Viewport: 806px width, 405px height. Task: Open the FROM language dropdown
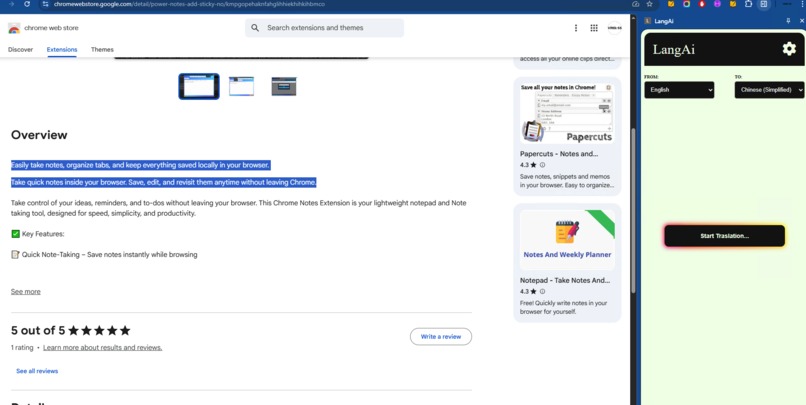point(679,89)
